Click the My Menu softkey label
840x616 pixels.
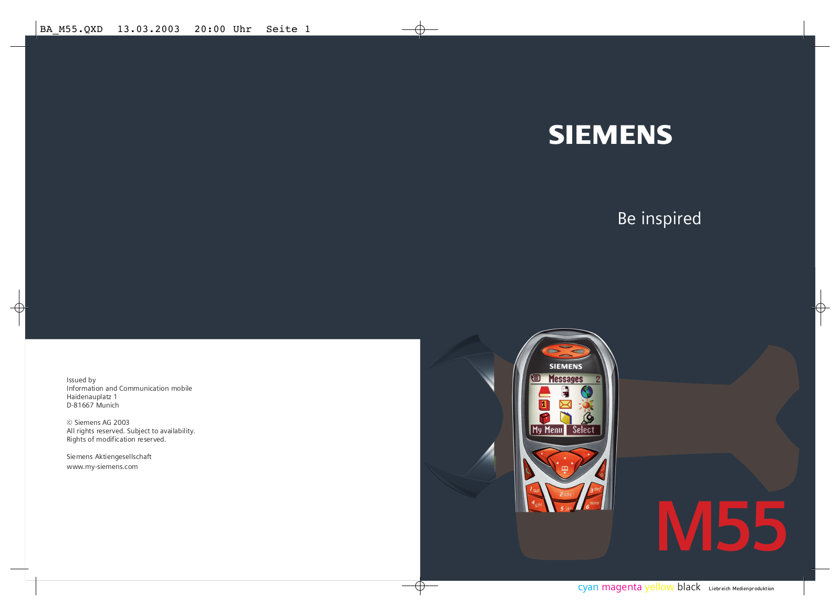click(547, 430)
